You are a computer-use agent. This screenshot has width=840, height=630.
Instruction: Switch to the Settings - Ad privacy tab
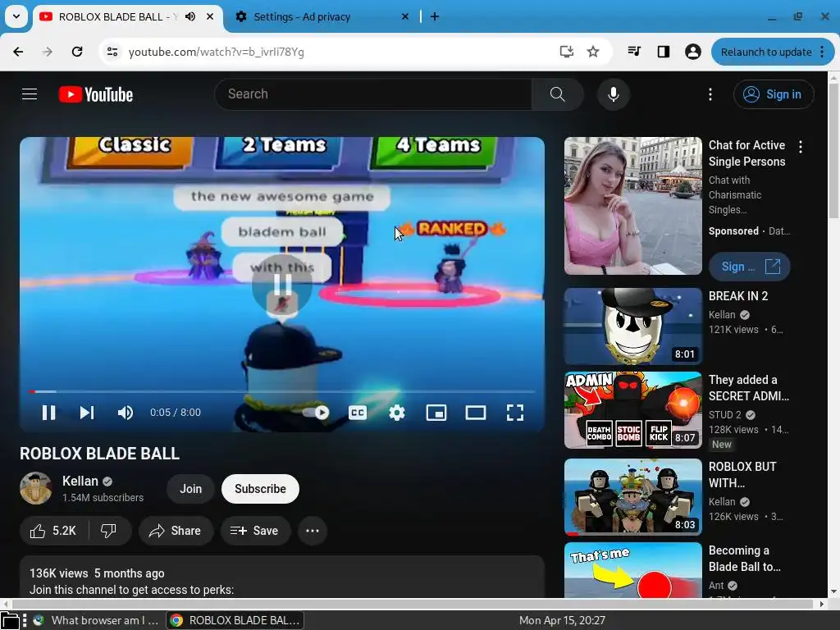coord(322,16)
